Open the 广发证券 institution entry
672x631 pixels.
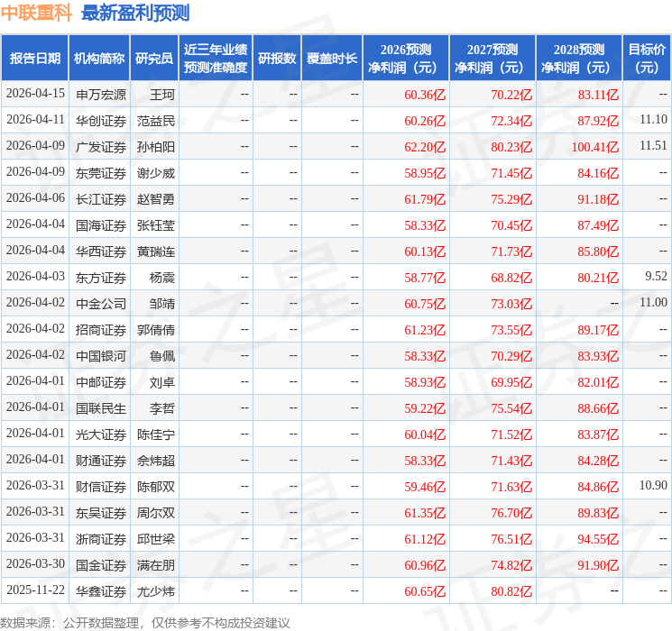[x=100, y=147]
